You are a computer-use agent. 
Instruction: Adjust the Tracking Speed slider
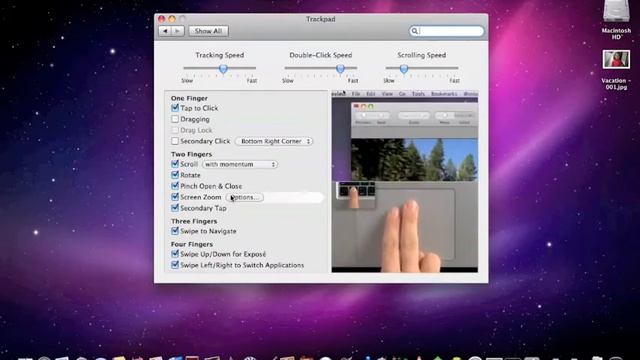pyautogui.click(x=223, y=69)
